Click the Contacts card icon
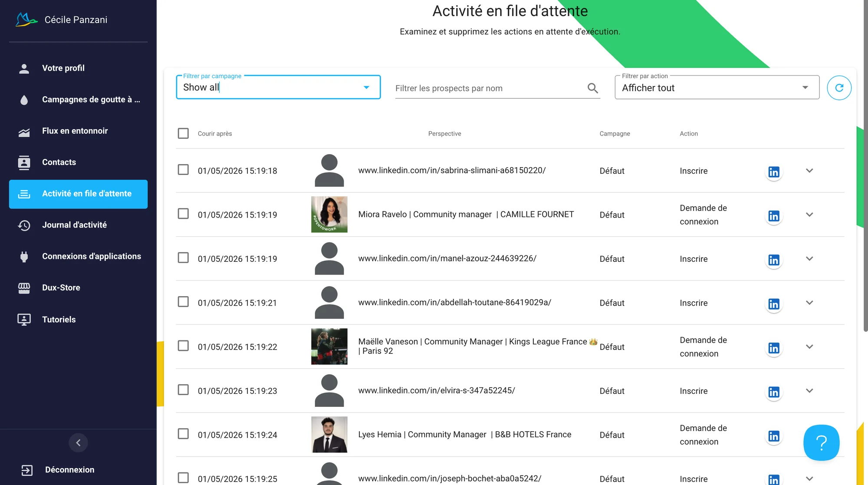 coord(24,162)
